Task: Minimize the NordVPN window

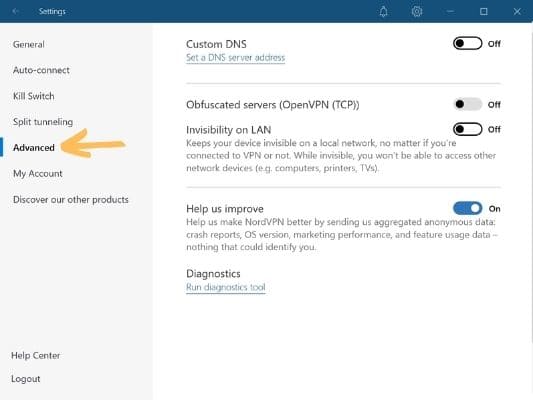Action: (450, 12)
